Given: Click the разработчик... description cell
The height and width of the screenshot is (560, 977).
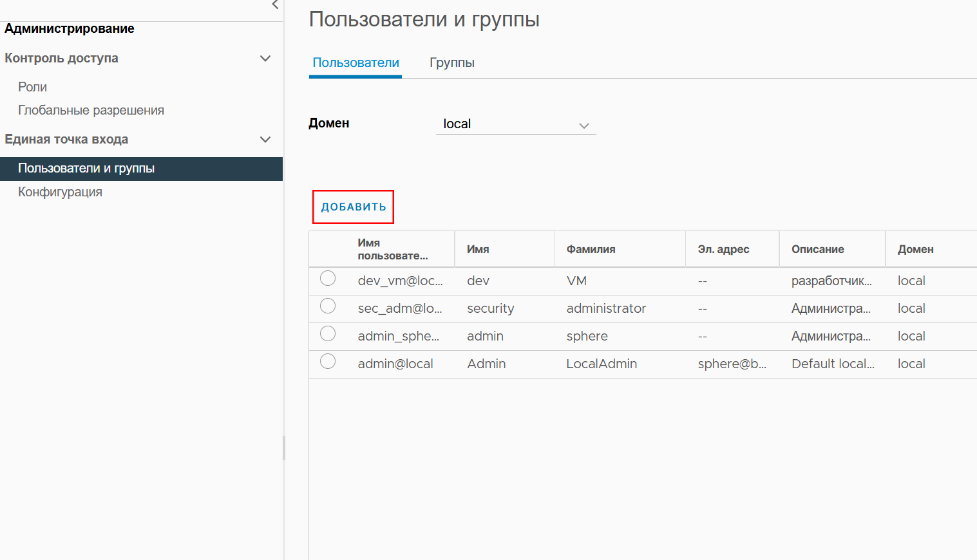Looking at the screenshot, I should pyautogui.click(x=831, y=281).
